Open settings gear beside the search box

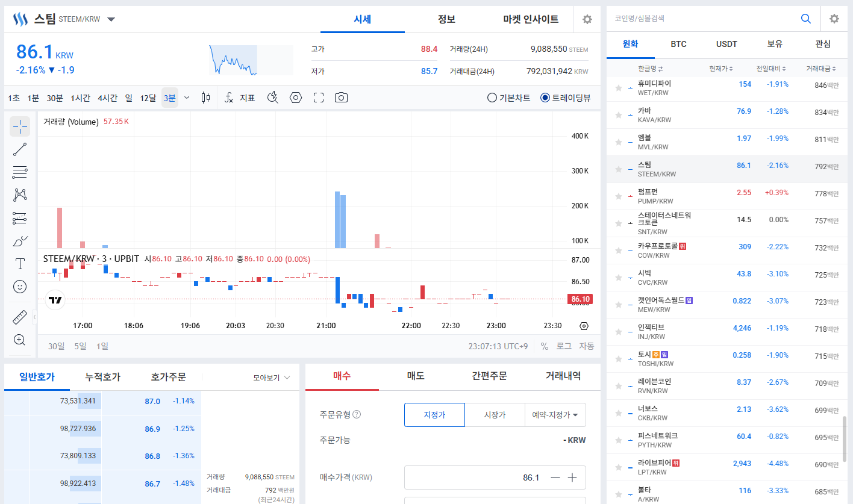(834, 19)
